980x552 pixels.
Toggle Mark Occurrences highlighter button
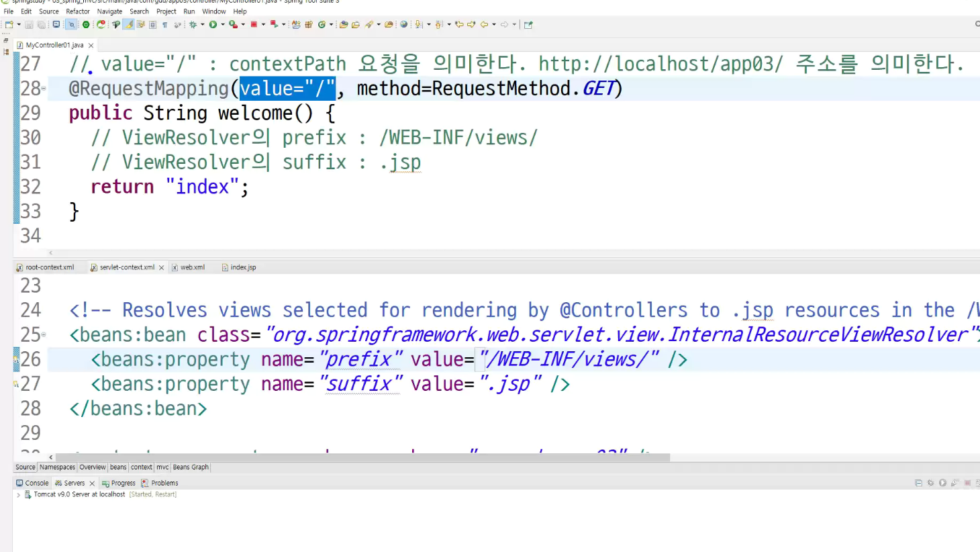pyautogui.click(x=128, y=25)
